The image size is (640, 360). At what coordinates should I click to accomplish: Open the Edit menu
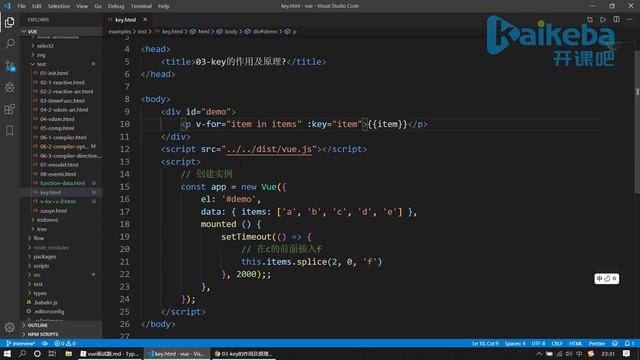tap(37, 6)
